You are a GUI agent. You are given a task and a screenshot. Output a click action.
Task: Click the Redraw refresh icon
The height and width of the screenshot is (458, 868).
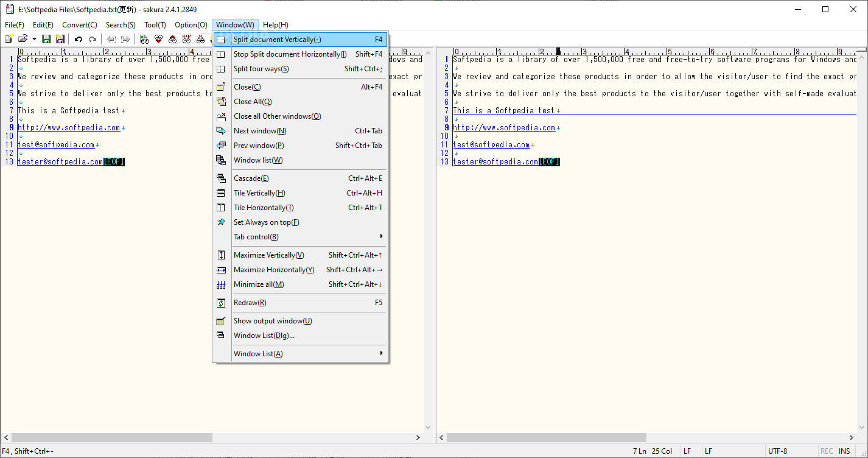click(x=221, y=303)
